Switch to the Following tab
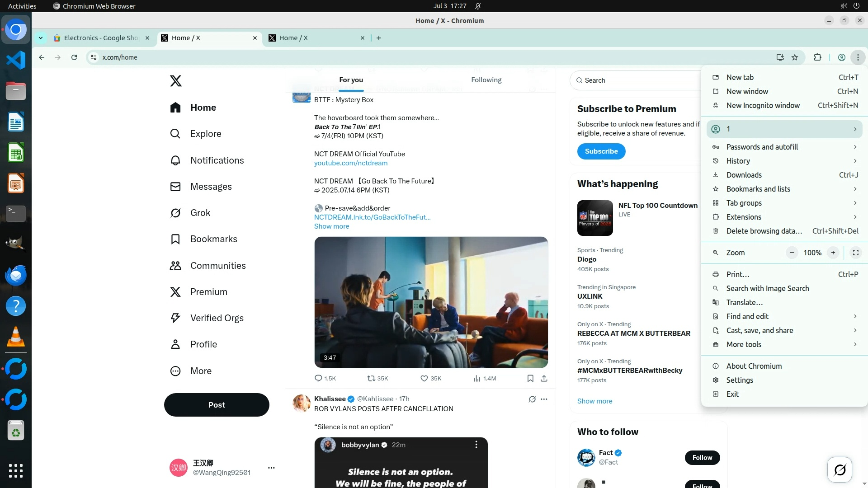Screen dimensions: 868x488 click(x=486, y=80)
